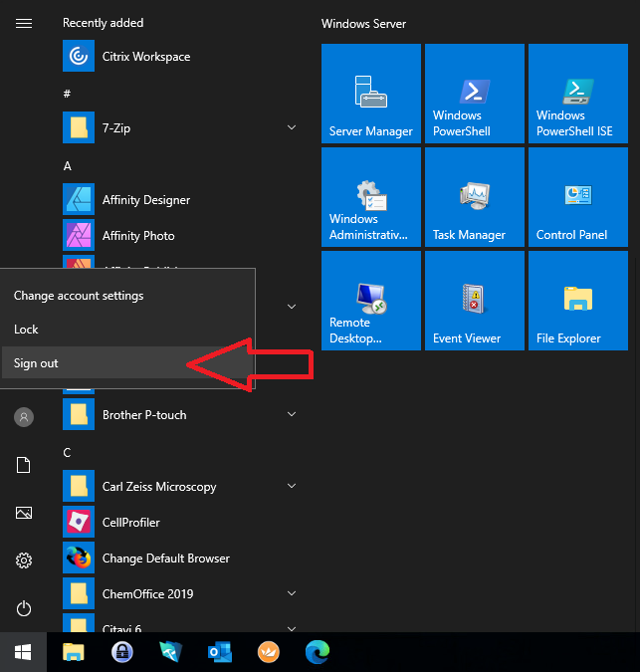Click Change account settings

pos(79,296)
